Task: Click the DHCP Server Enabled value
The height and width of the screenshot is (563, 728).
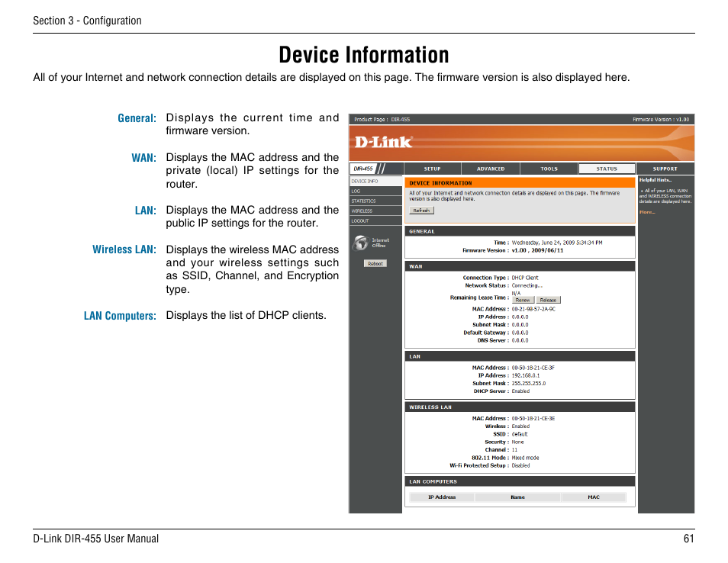Action: [520, 391]
